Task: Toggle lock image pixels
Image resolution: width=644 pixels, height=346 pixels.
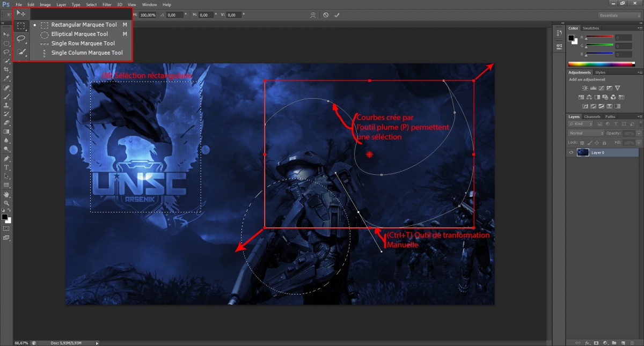Action: point(590,142)
